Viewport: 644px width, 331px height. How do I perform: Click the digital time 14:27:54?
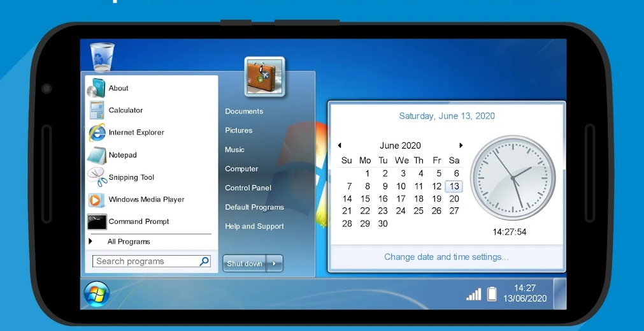[510, 232]
